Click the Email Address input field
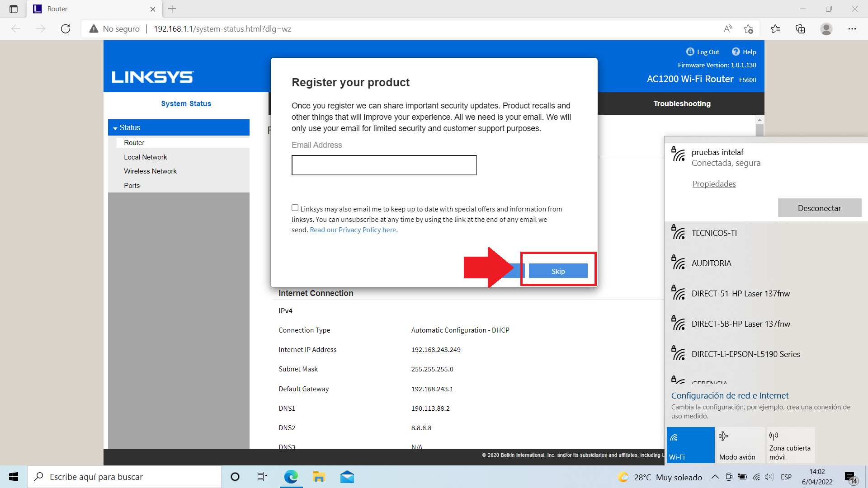The height and width of the screenshot is (488, 868). coord(384,165)
